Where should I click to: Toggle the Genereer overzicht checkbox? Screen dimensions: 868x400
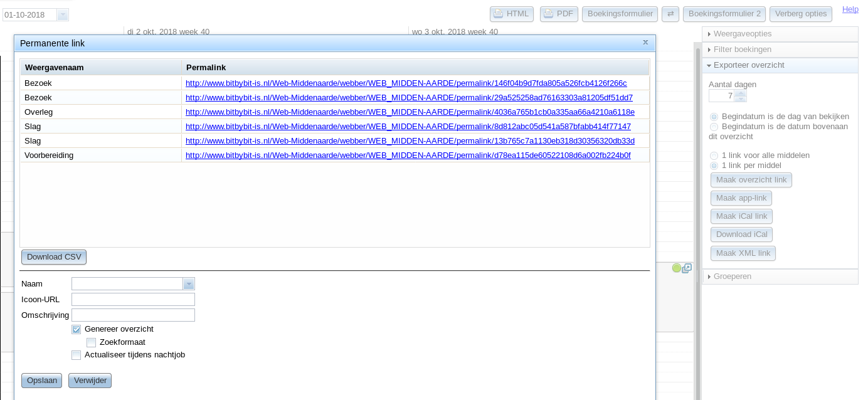click(76, 329)
